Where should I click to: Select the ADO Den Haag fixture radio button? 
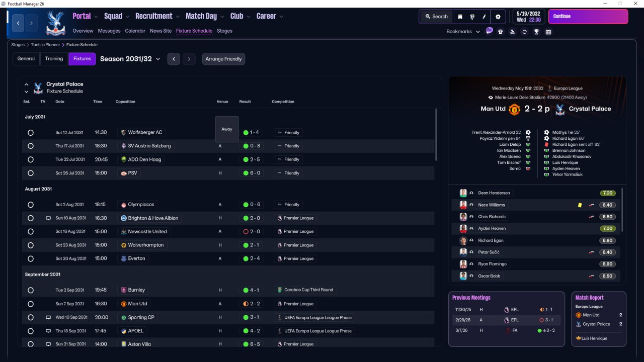(x=31, y=159)
